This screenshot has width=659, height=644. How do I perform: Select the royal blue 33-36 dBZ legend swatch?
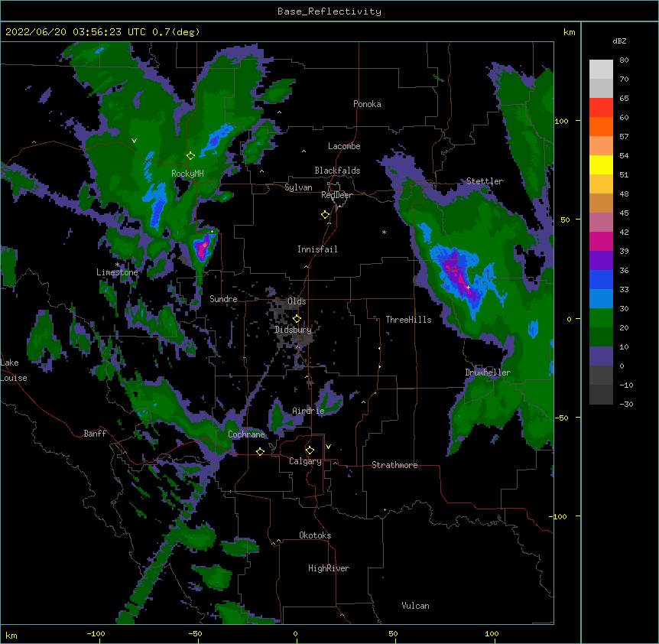[x=601, y=280]
